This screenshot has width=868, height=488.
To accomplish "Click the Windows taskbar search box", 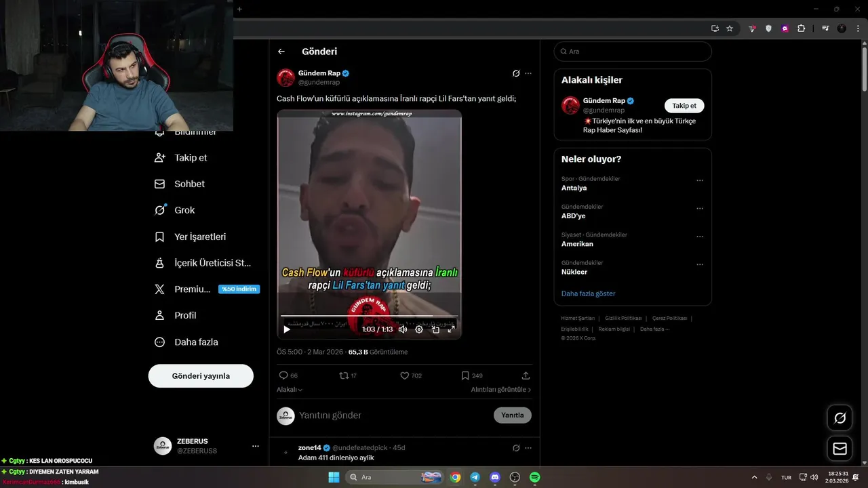I will (x=395, y=477).
